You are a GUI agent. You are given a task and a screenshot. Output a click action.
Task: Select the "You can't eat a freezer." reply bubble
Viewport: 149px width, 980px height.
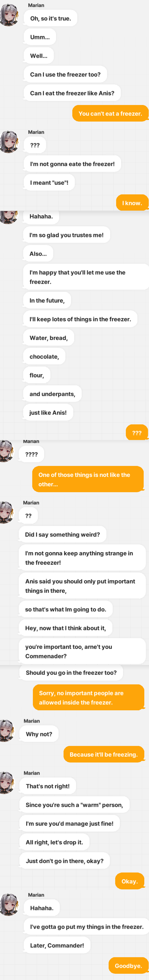tap(110, 113)
